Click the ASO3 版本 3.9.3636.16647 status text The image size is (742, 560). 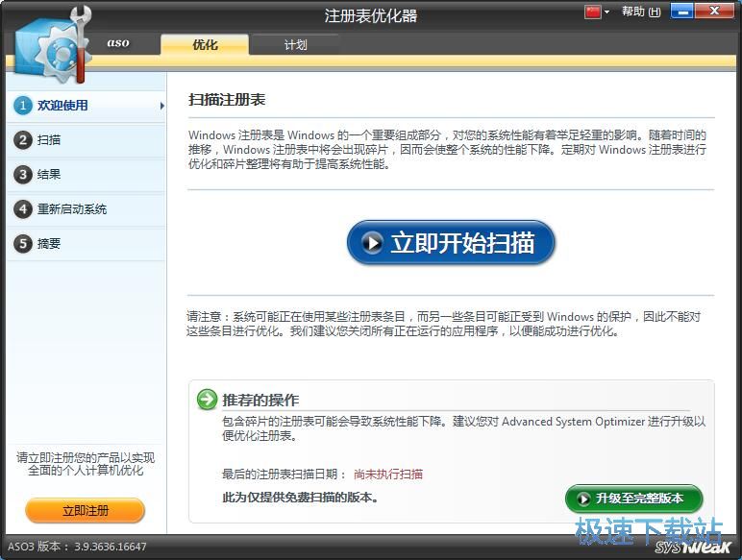click(77, 547)
